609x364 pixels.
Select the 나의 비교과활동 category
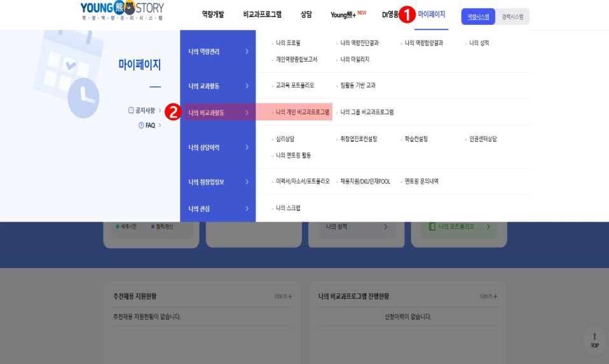tap(218, 112)
